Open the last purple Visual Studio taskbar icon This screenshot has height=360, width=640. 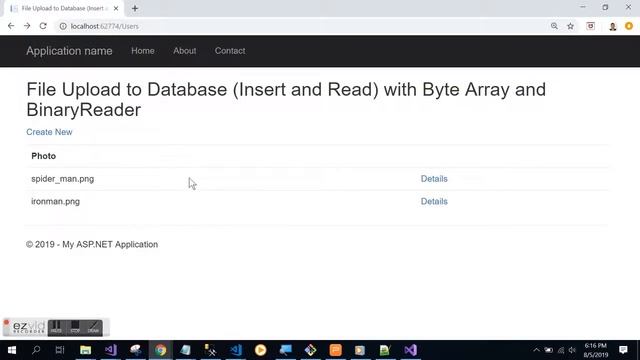[411, 350]
